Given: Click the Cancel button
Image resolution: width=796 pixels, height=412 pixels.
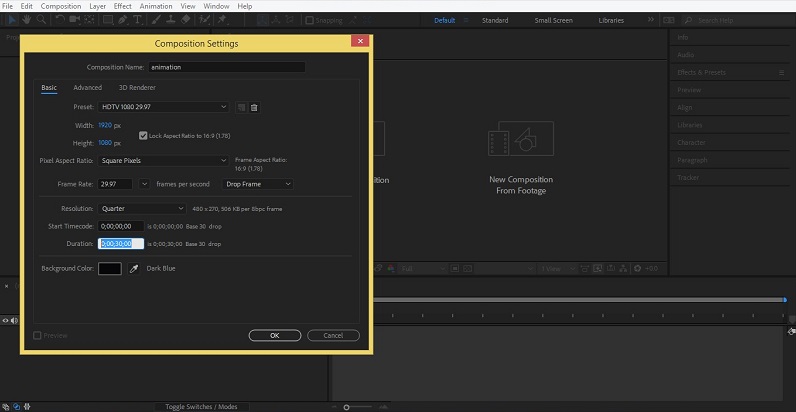Looking at the screenshot, I should click(333, 335).
